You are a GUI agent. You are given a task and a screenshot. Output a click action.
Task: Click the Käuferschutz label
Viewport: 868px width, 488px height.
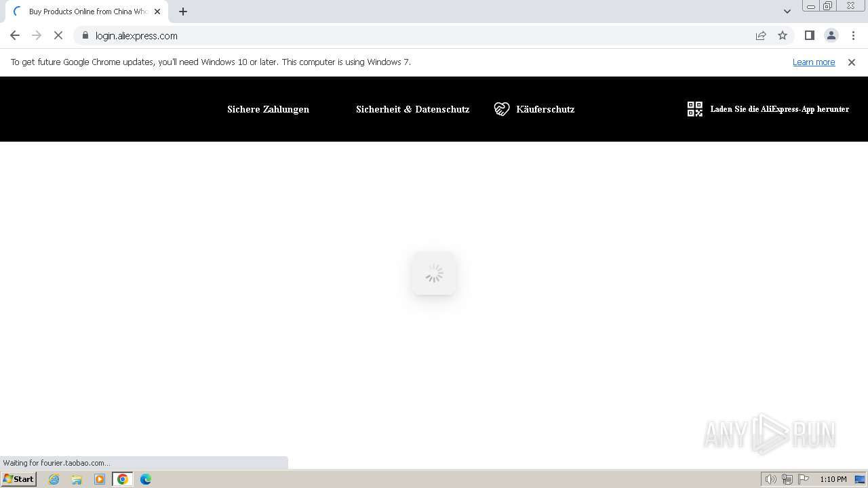545,109
